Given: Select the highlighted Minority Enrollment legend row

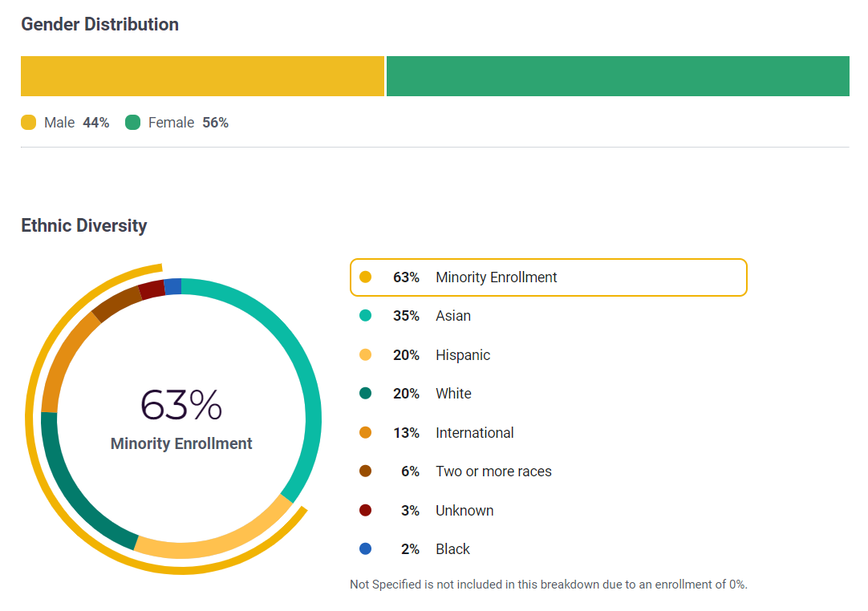Looking at the screenshot, I should click(548, 277).
